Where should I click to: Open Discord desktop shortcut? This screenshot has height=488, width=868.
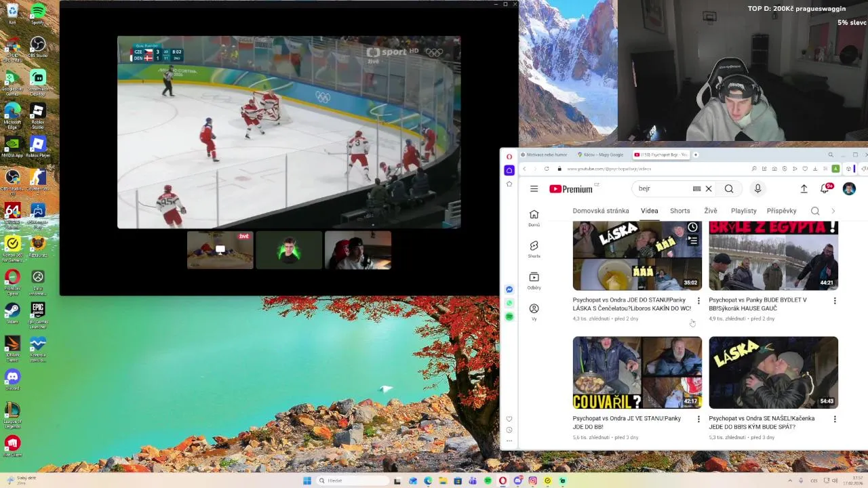[x=12, y=380]
